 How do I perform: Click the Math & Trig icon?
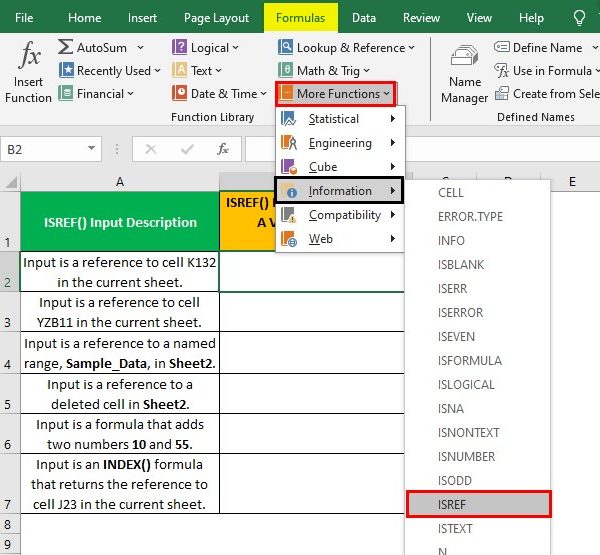[x=285, y=70]
